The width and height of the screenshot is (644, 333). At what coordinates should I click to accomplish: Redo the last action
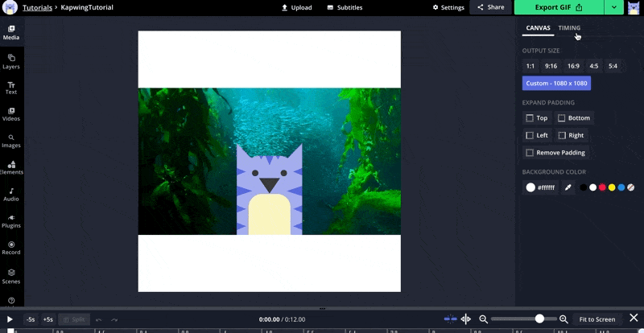114,319
